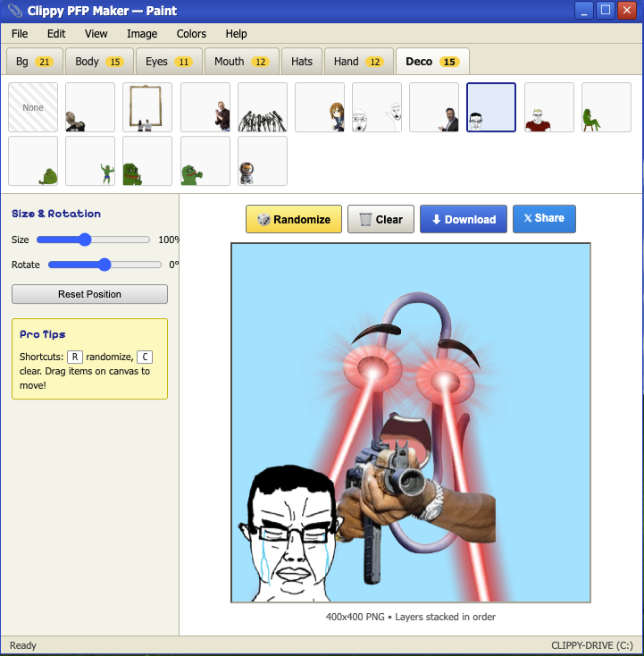Click the Rotate slider handle
This screenshot has width=644, height=656.
105,265
